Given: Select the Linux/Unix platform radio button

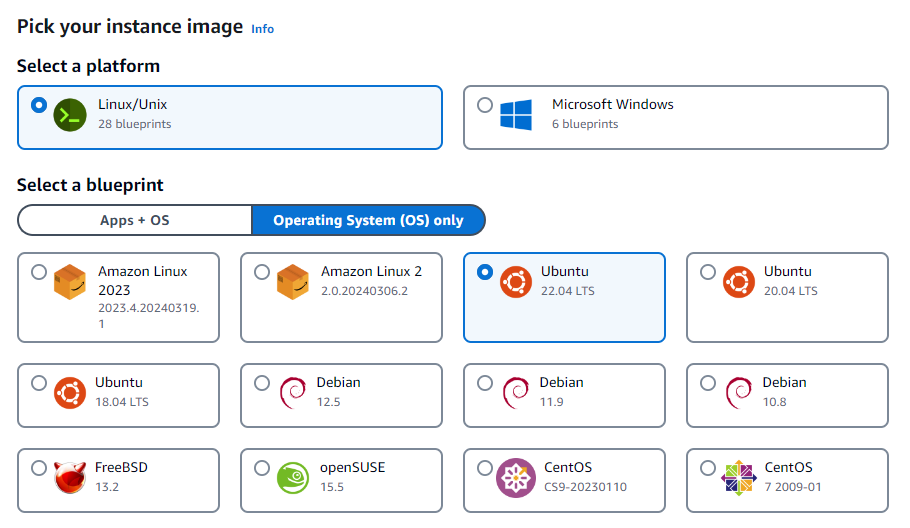Looking at the screenshot, I should point(39,105).
